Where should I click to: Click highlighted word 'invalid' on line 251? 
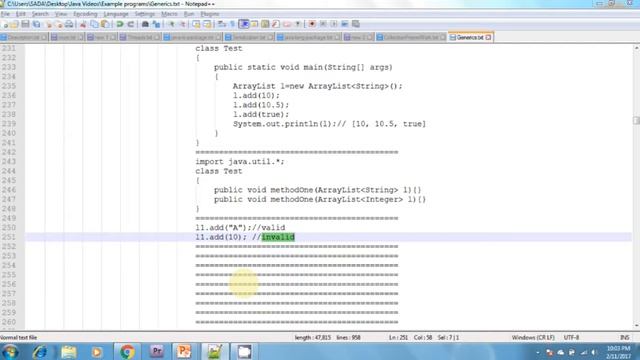pyautogui.click(x=278, y=237)
